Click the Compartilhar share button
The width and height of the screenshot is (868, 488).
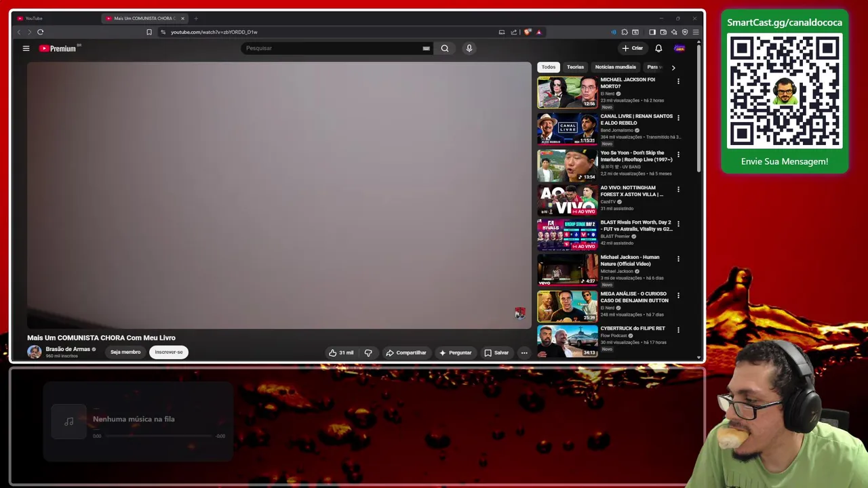(x=406, y=352)
